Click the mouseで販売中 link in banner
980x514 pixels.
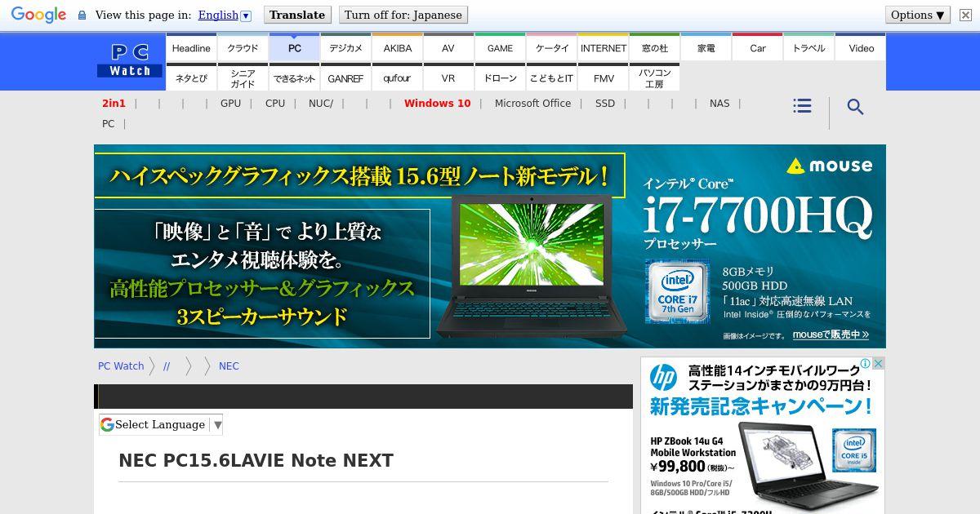tap(831, 335)
